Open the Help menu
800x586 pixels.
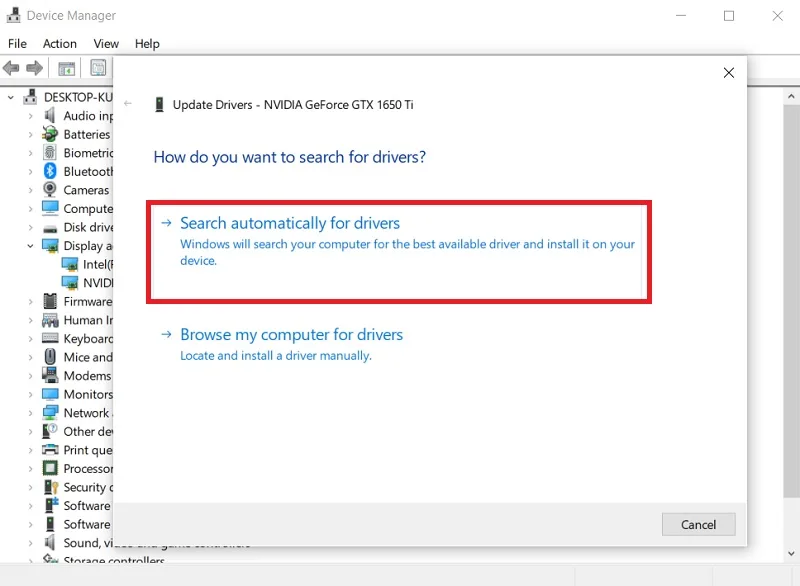(x=147, y=44)
